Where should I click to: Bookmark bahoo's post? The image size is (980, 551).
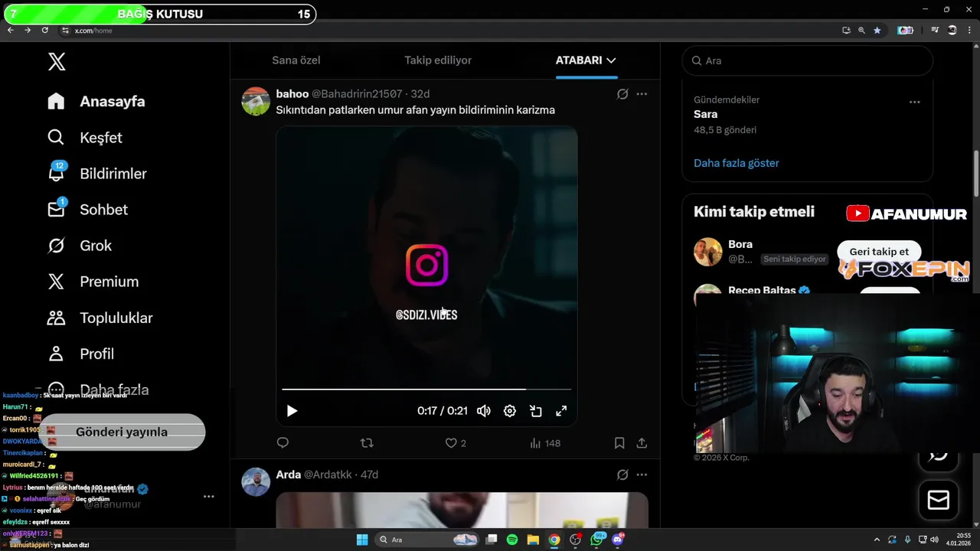(619, 442)
